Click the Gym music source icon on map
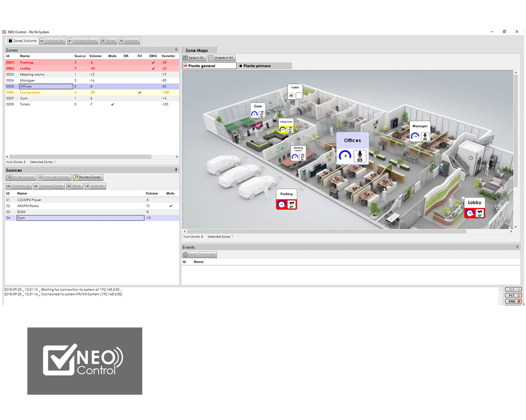This screenshot has width=526, height=420. pos(262,114)
